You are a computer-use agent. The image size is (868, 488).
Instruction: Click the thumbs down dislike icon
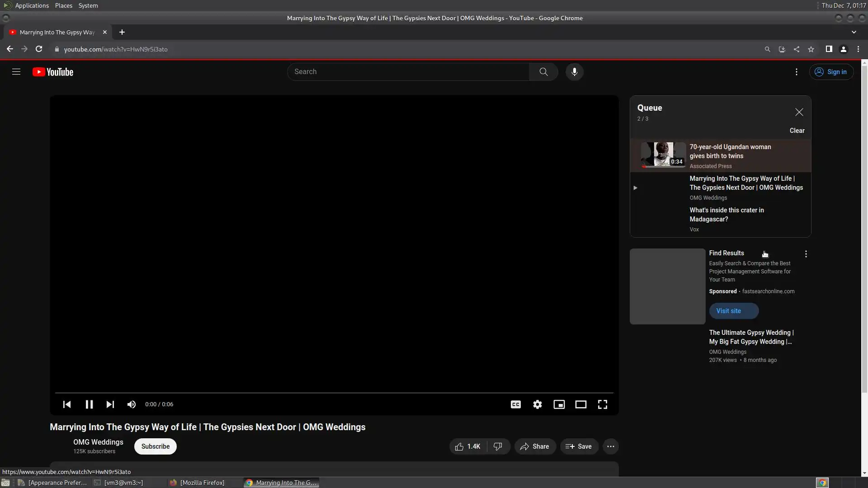(x=498, y=446)
